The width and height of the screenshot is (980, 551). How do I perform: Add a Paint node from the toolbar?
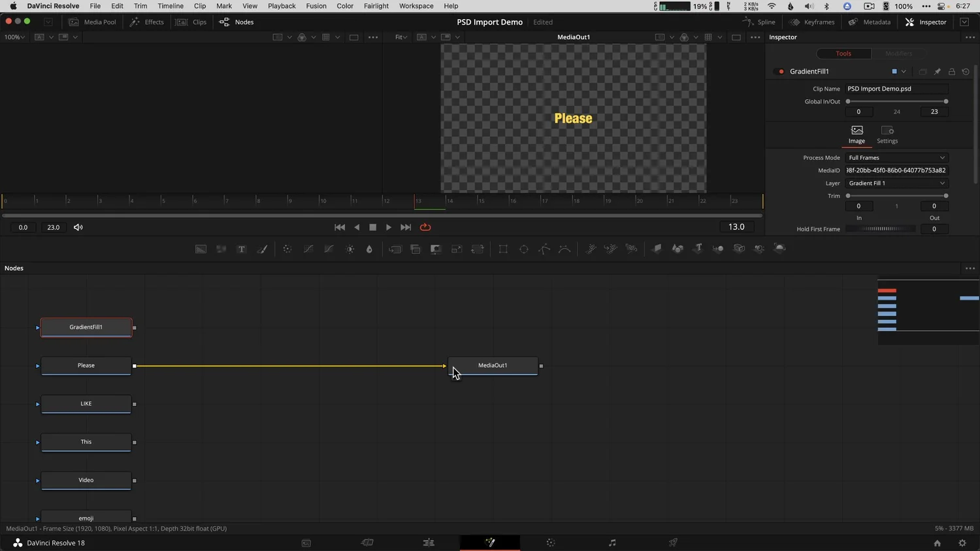263,249
